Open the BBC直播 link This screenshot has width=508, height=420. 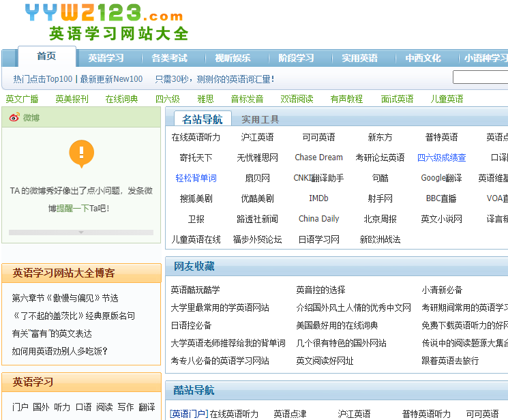pos(441,198)
